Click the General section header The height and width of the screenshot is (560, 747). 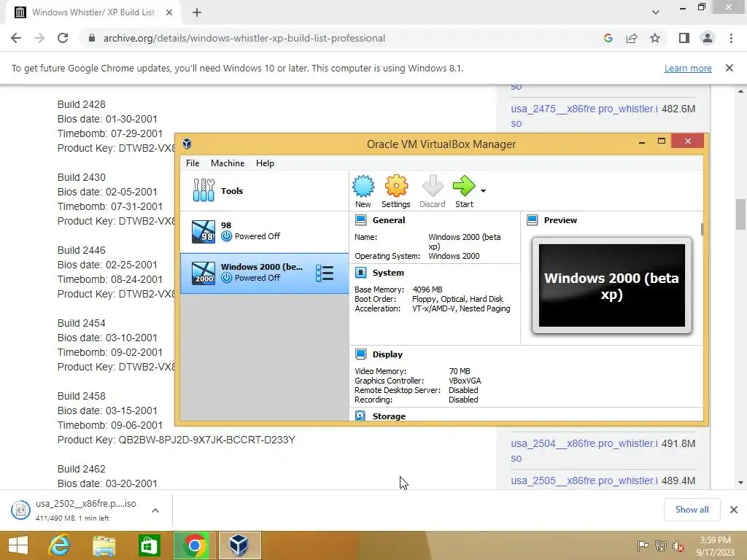389,220
